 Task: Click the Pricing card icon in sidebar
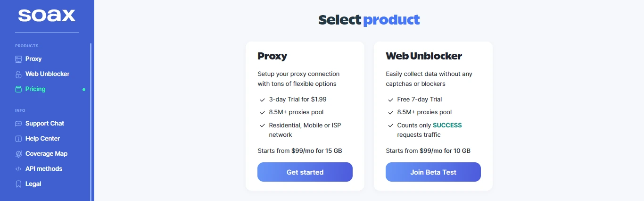[x=18, y=89]
